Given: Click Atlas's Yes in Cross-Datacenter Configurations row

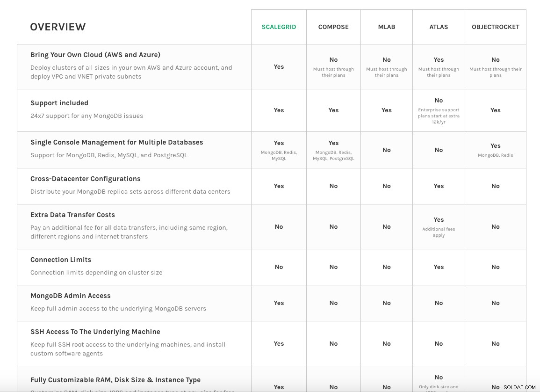Looking at the screenshot, I should coord(439,186).
